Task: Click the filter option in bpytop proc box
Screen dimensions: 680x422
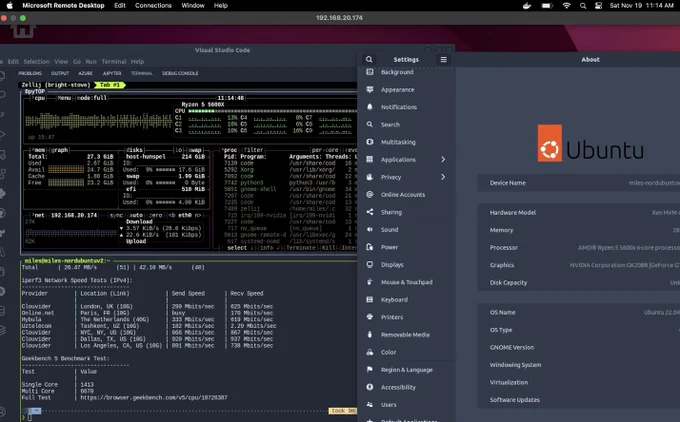Action: 253,150
